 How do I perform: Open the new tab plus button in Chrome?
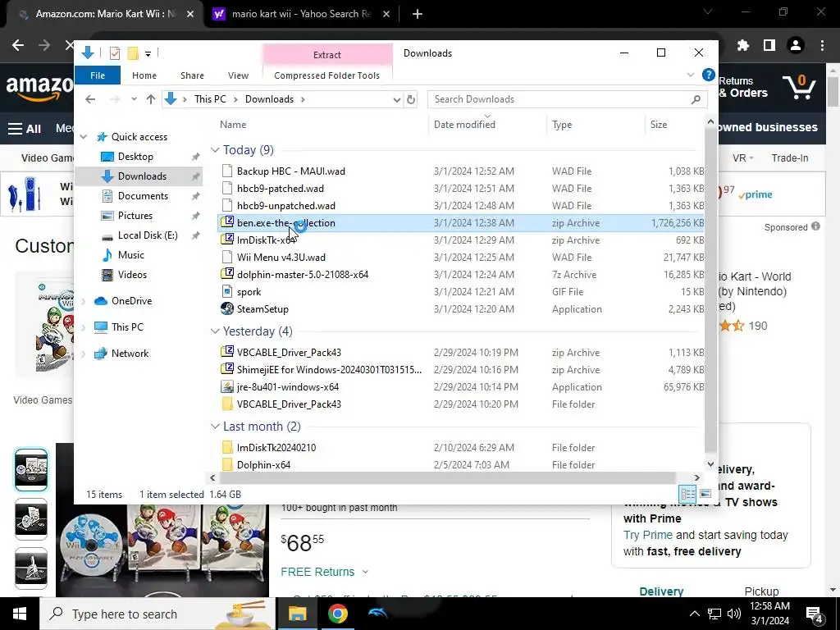coord(418,15)
